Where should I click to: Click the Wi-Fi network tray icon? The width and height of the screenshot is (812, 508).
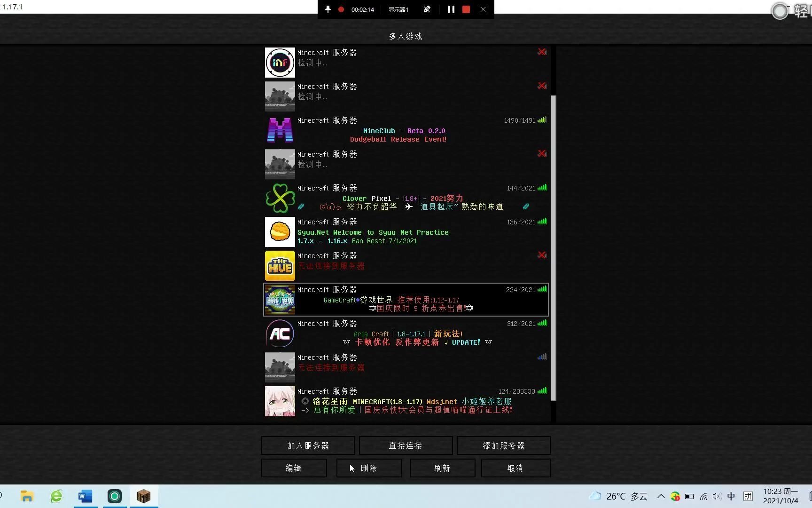(x=703, y=496)
